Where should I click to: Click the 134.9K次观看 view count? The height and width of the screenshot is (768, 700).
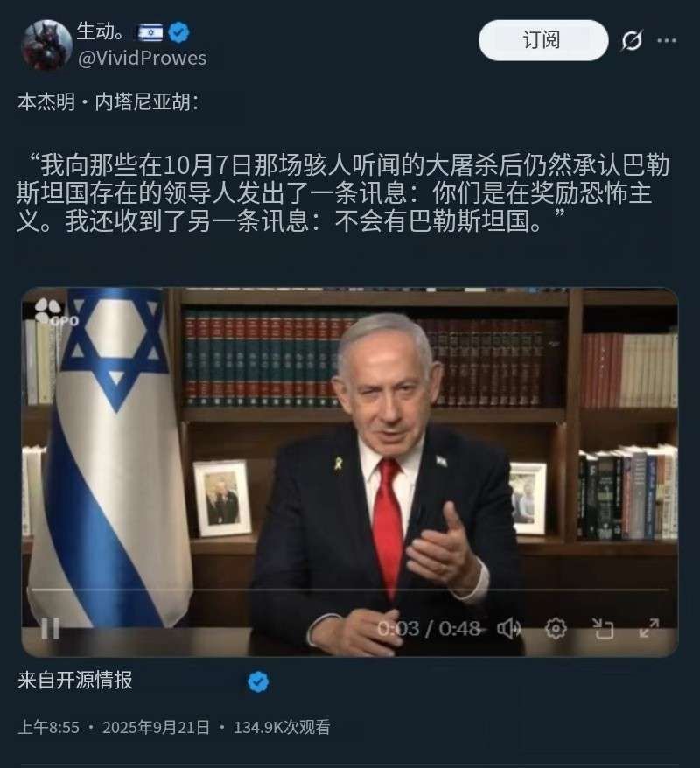(x=282, y=728)
